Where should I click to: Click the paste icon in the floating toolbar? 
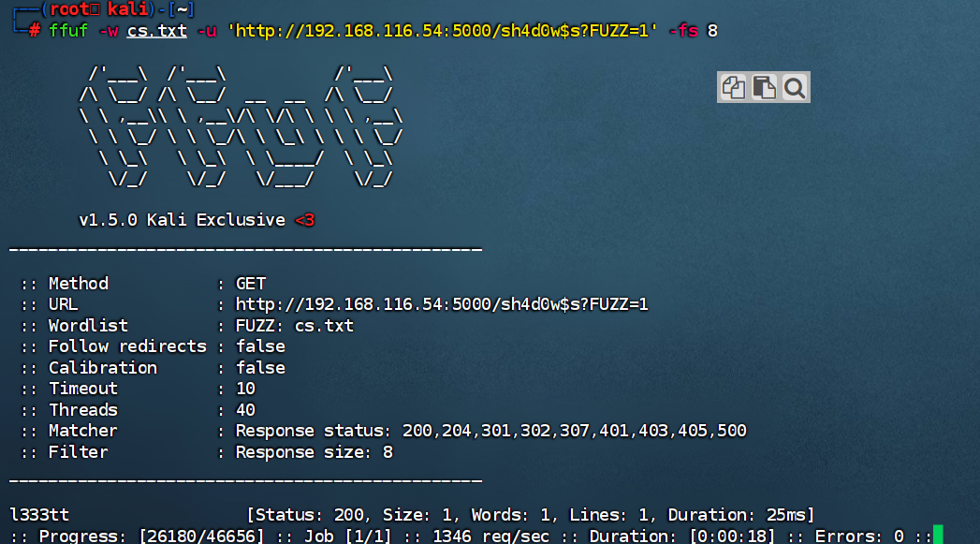click(764, 86)
